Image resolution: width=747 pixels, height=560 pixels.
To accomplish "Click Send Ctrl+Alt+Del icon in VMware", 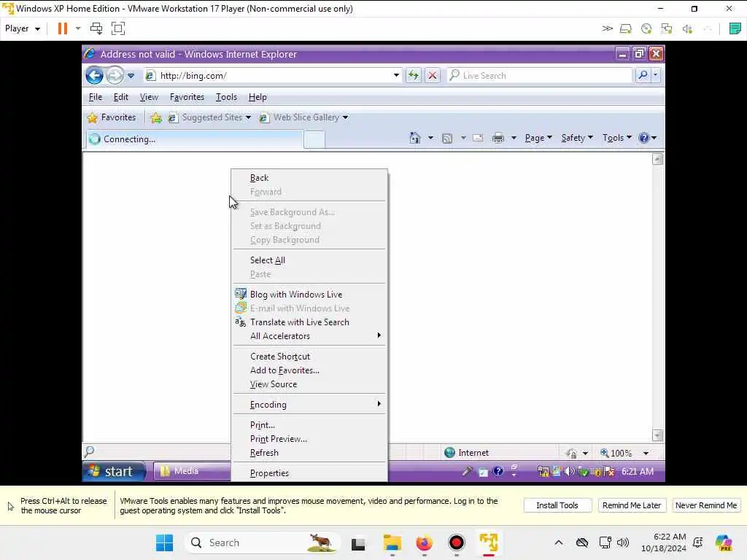I will tap(96, 28).
